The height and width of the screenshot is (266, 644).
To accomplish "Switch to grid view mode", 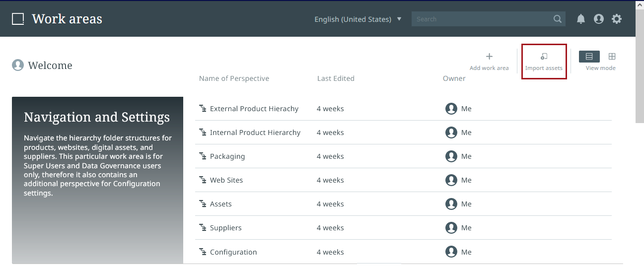I will point(612,57).
